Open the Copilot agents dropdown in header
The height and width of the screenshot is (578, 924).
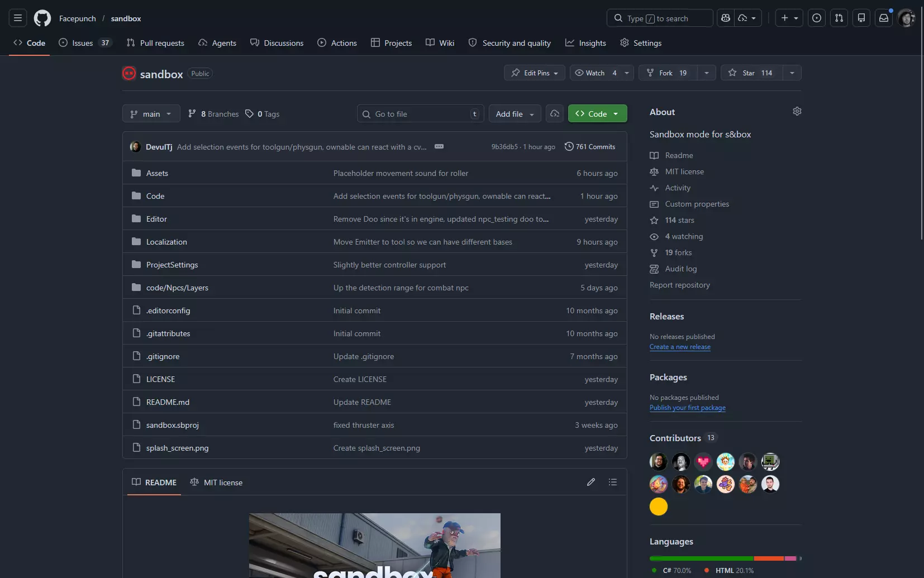click(x=747, y=18)
